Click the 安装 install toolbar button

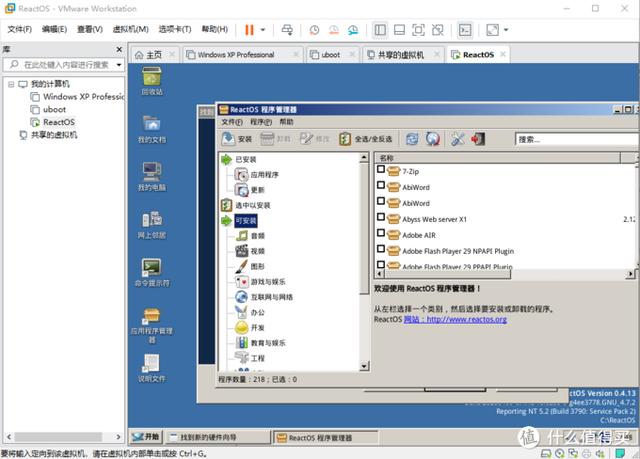(237, 139)
